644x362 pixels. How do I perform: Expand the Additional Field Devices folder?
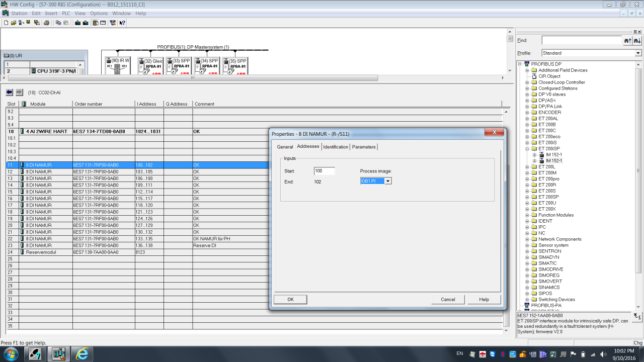pyautogui.click(x=527, y=70)
